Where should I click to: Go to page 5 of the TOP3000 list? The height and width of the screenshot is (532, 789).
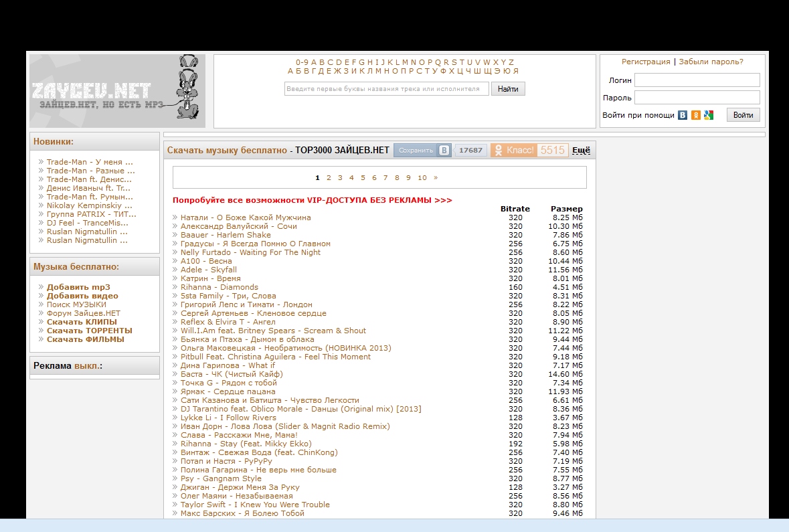pos(363,178)
